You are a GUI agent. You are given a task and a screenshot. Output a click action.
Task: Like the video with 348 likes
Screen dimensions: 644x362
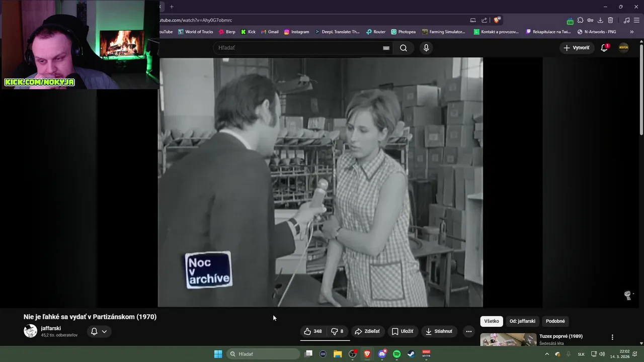coord(312,331)
